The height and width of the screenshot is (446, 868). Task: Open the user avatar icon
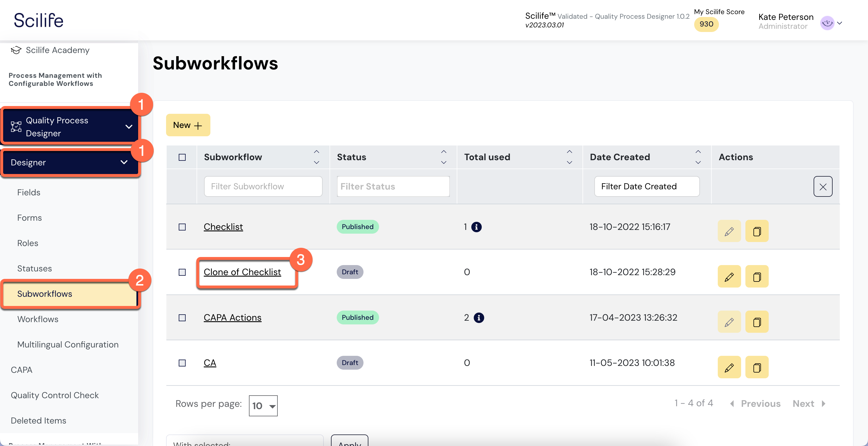click(827, 23)
